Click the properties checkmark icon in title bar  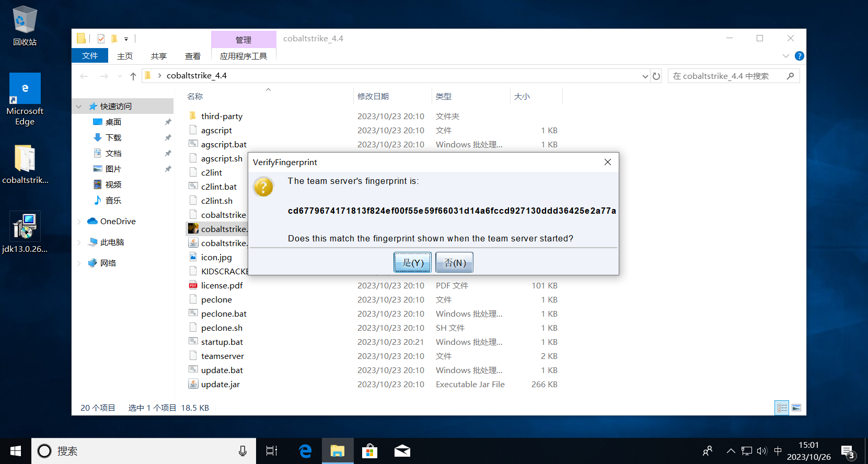101,39
